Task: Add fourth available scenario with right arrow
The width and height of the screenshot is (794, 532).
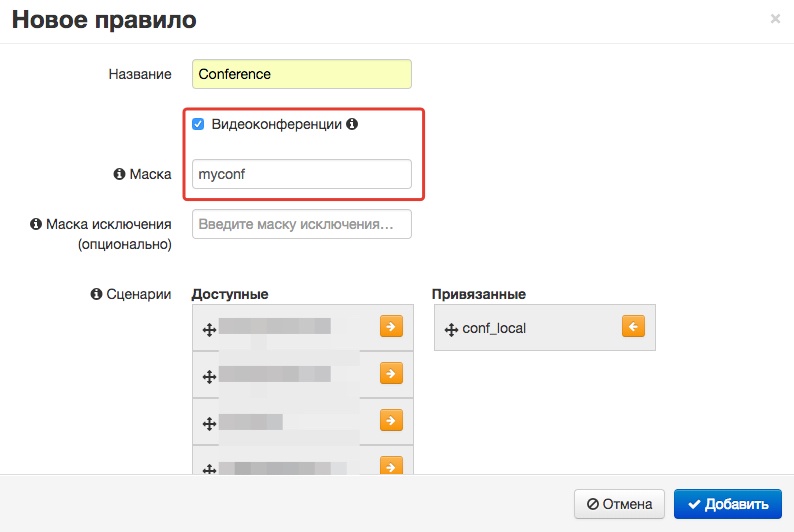Action: tap(390, 466)
